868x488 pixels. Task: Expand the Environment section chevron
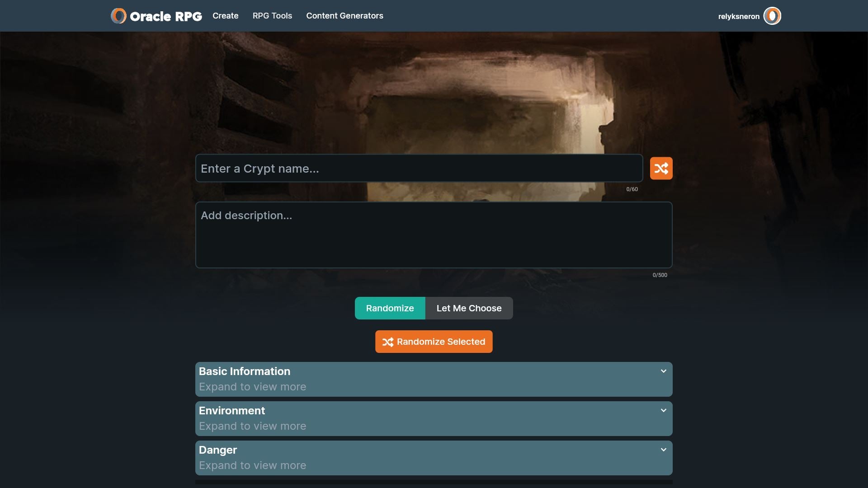coord(663,411)
